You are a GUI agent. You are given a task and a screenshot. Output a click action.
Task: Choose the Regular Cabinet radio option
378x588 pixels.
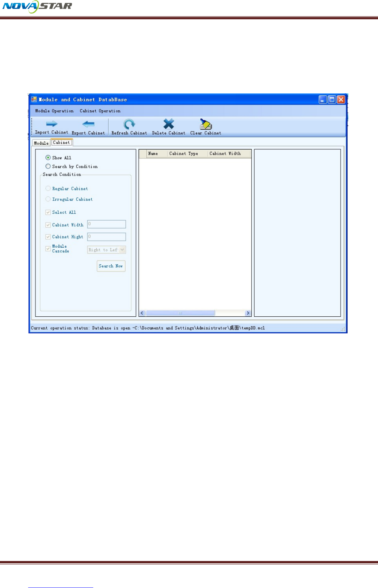48,188
